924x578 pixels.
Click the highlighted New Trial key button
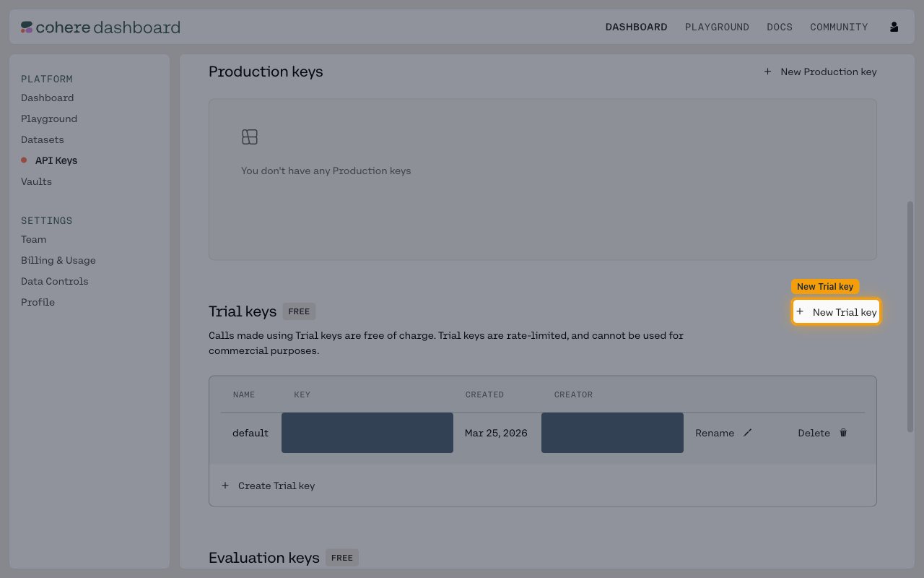coord(836,312)
